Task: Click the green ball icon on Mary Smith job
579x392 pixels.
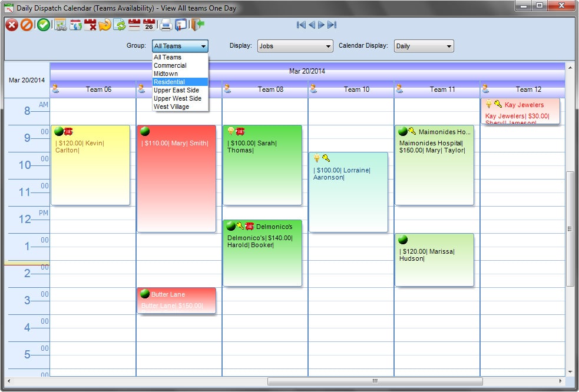Action: 145,131
